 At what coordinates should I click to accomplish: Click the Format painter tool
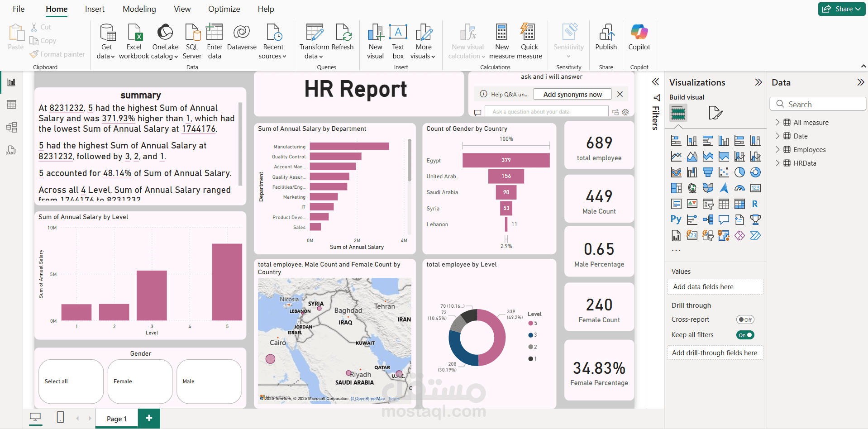coord(57,54)
